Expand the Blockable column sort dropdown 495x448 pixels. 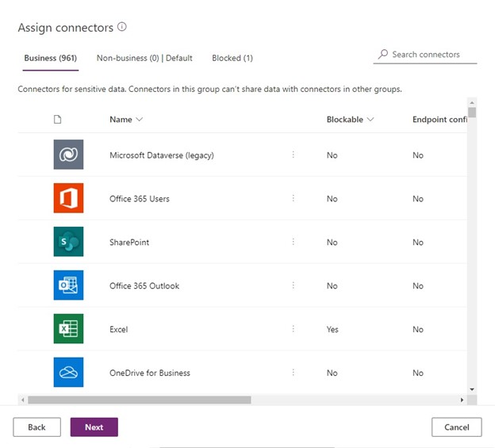(370, 120)
